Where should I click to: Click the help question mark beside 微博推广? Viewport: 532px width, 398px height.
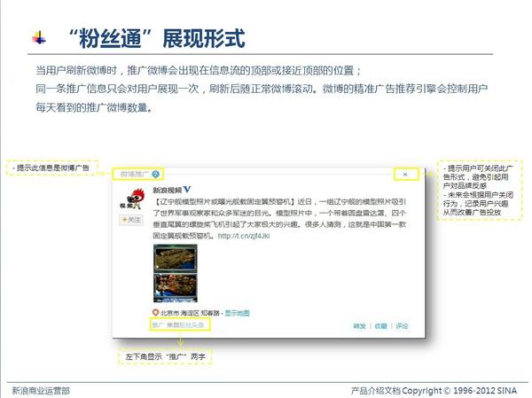click(x=155, y=175)
